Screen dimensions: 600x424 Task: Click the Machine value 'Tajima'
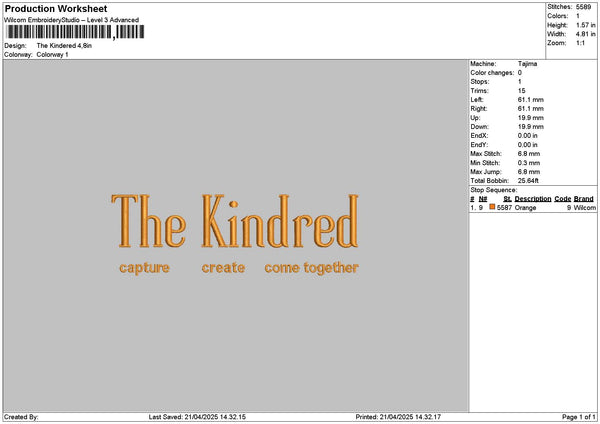pyautogui.click(x=527, y=64)
